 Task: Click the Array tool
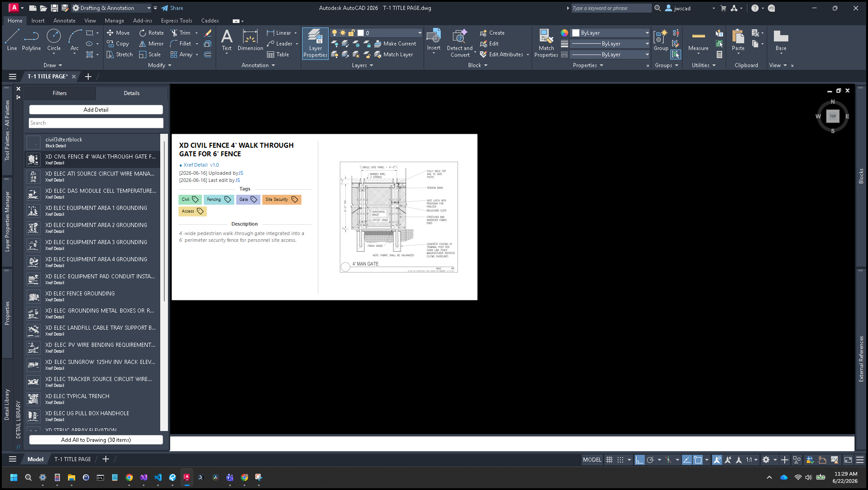(x=181, y=54)
